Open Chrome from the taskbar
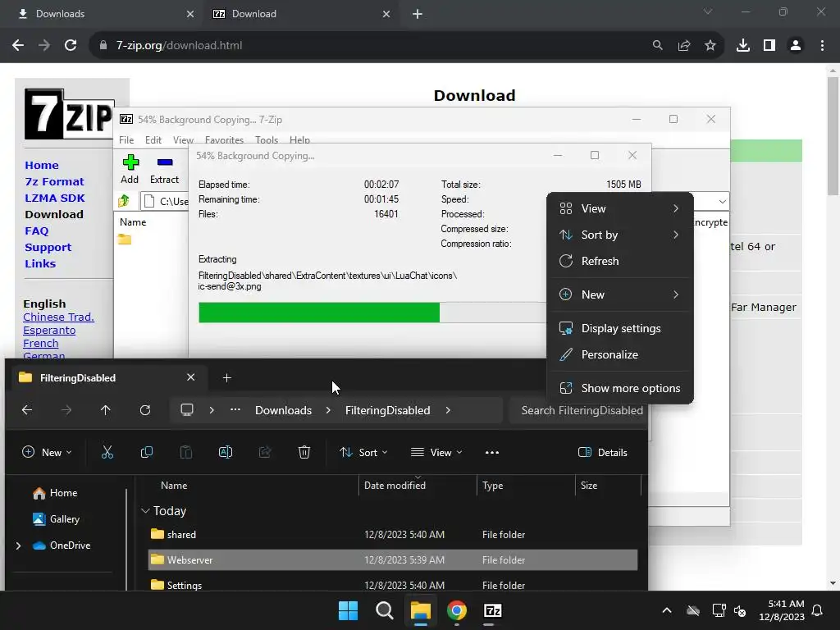 click(456, 610)
